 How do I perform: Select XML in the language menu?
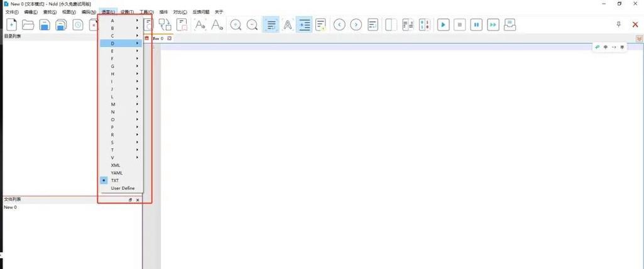coord(121,165)
